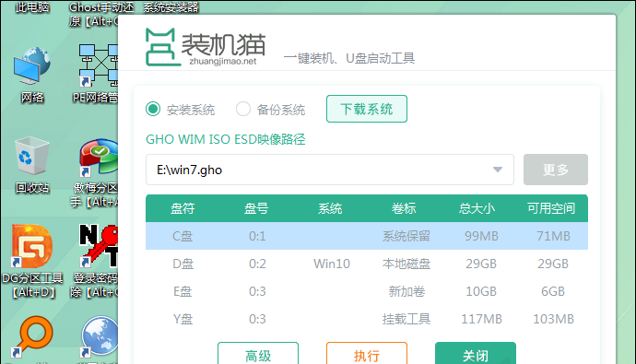Click the Win10 system cell
Image resolution: width=636 pixels, height=364 pixels.
coord(332,264)
